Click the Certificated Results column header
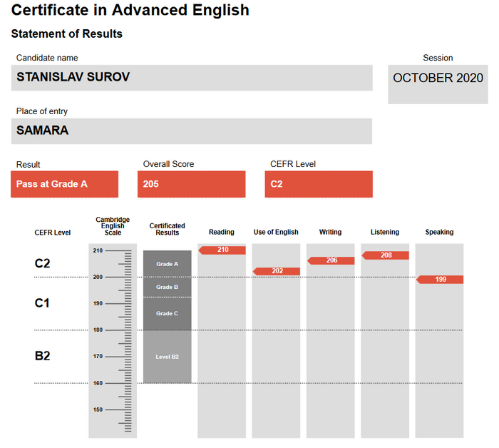The width and height of the screenshot is (499, 448). pos(167,229)
